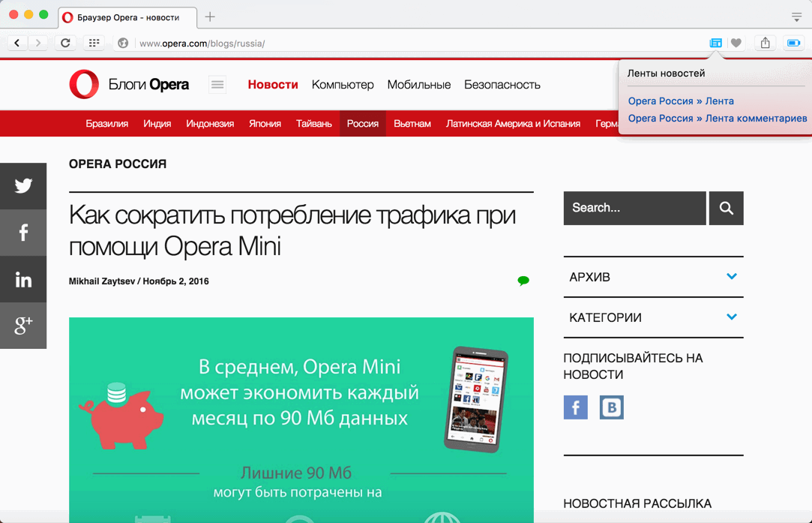Open the Компьютер menu item
812x523 pixels.
click(x=343, y=85)
